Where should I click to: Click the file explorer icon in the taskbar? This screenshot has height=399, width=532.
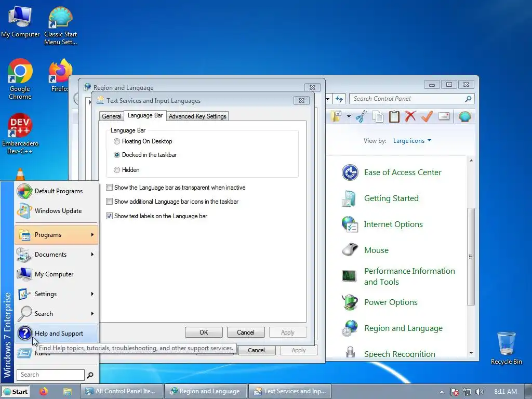[x=68, y=391]
